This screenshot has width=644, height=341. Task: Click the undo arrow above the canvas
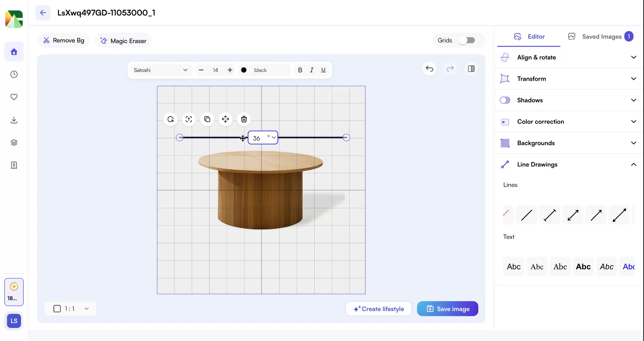pyautogui.click(x=429, y=69)
